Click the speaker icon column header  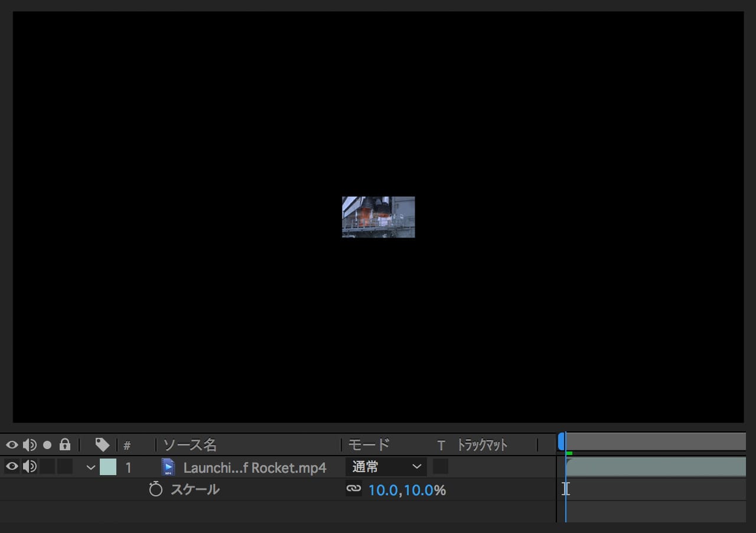[x=30, y=444]
